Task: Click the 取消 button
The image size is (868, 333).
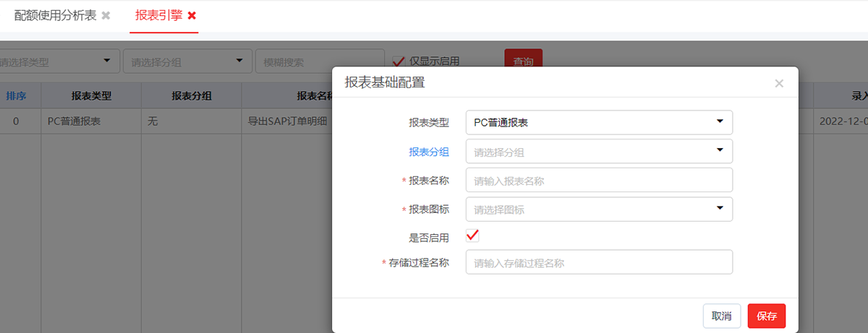Action: (x=721, y=316)
